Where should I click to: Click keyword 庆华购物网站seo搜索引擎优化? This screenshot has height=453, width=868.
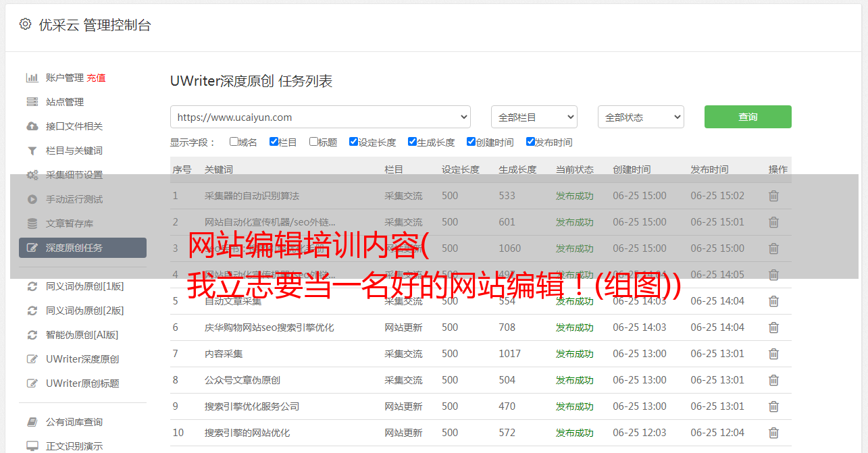270,327
